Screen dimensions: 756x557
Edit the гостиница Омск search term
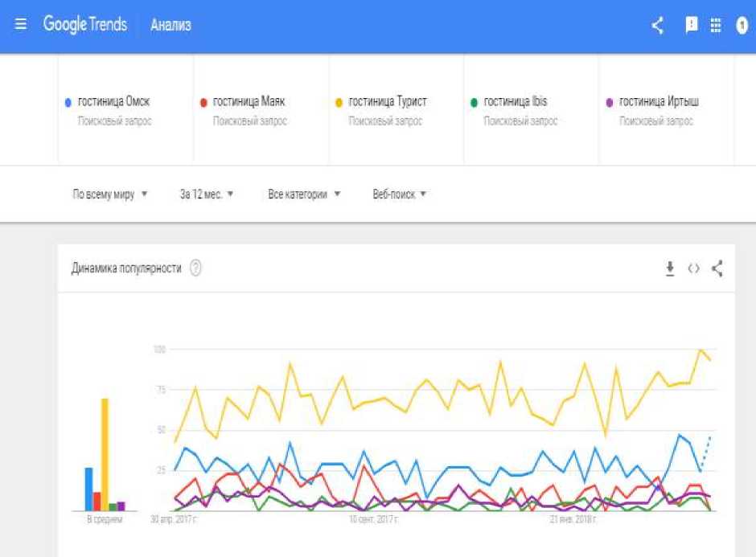[x=113, y=102]
